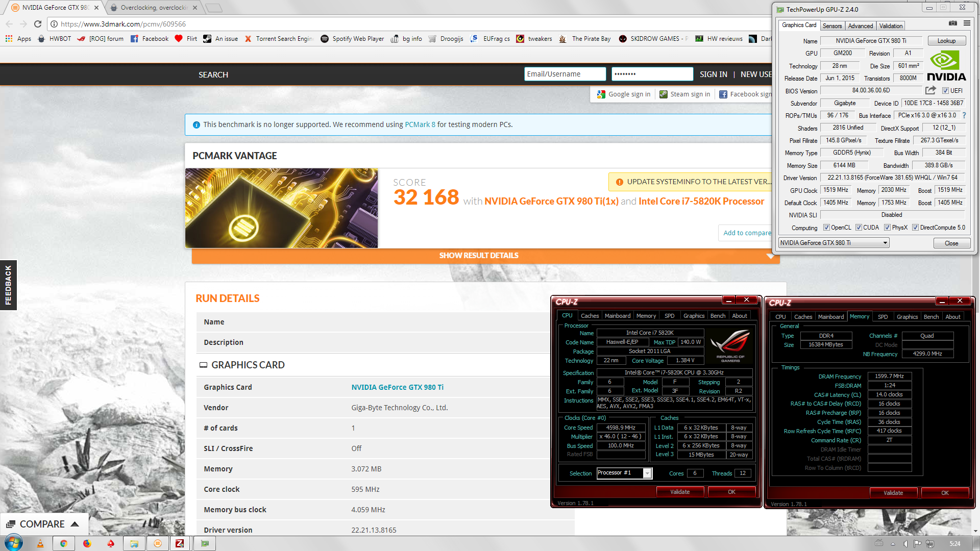Viewport: 980px width, 551px height.
Task: Open the FEEDBACK side tab
Action: 8,285
